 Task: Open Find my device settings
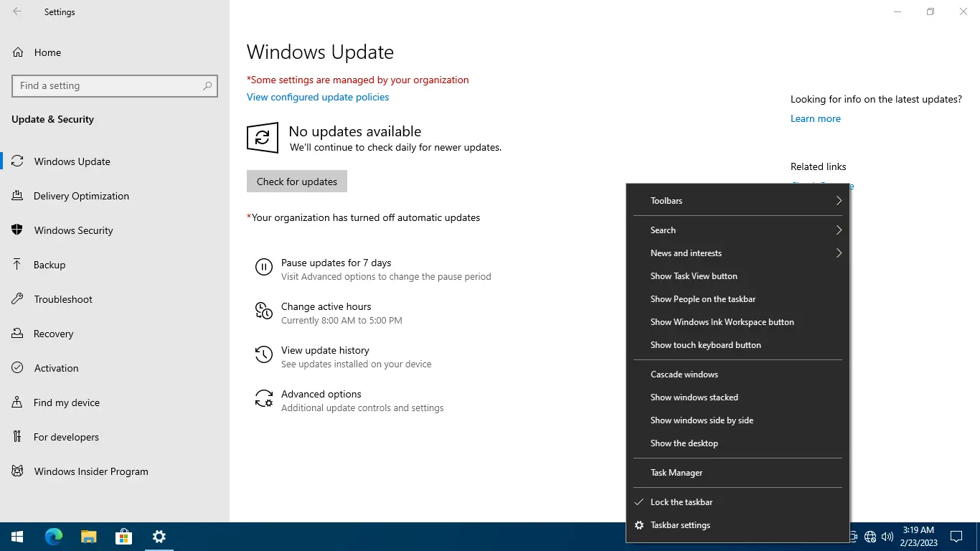click(115, 402)
